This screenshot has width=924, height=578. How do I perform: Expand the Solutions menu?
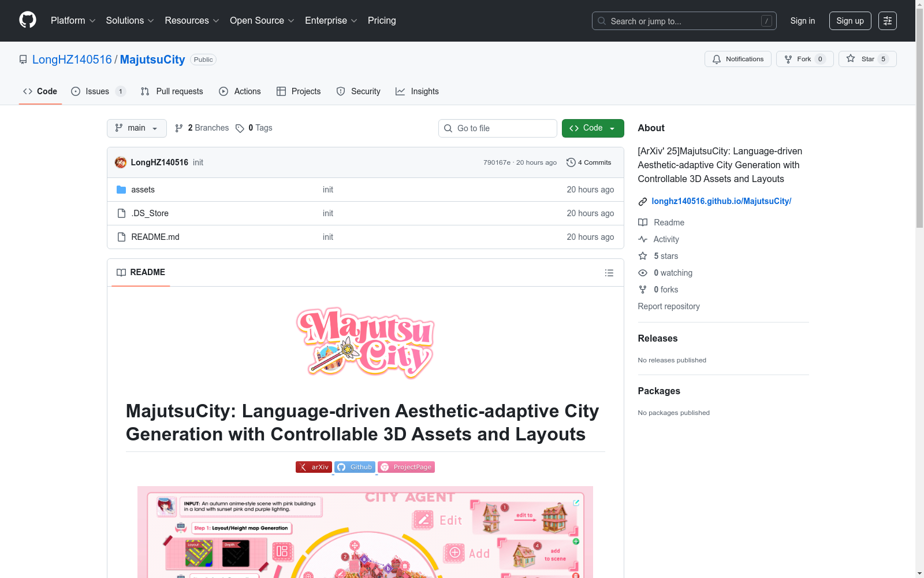(130, 21)
